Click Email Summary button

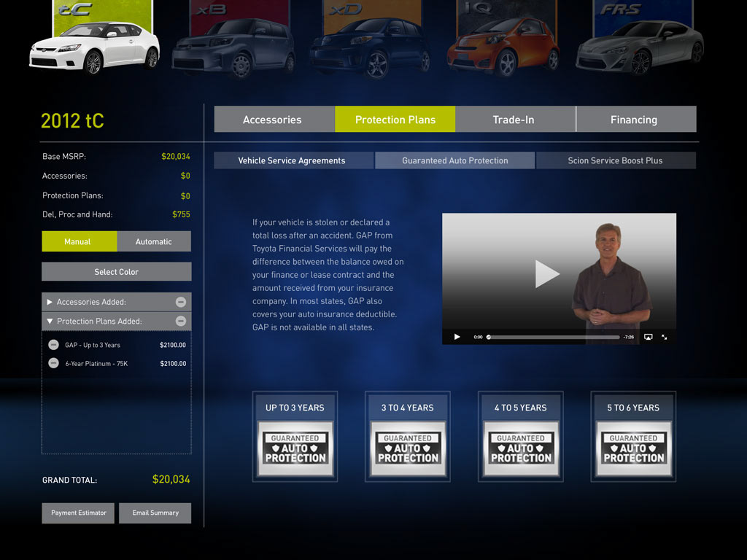155,513
